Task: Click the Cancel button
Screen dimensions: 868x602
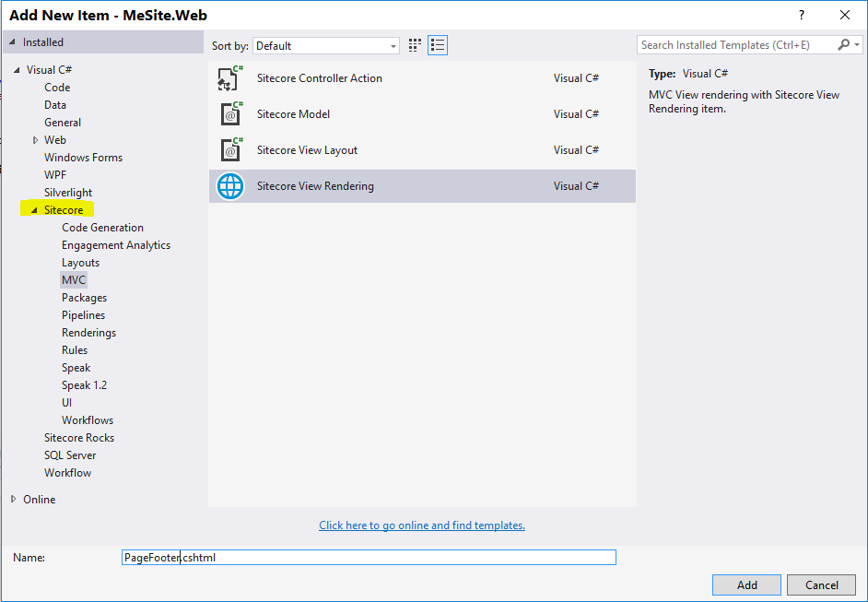Action: 822,584
